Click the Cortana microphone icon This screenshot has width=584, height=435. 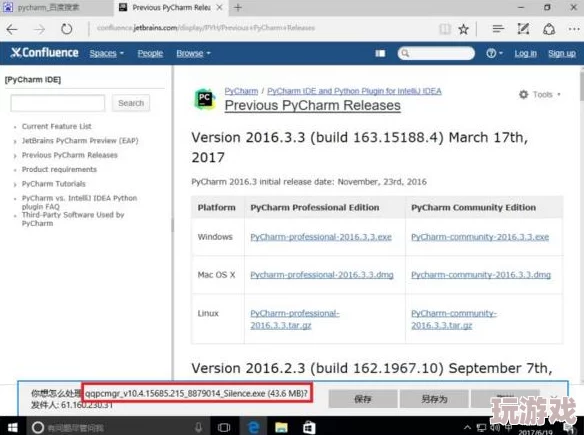point(199,427)
